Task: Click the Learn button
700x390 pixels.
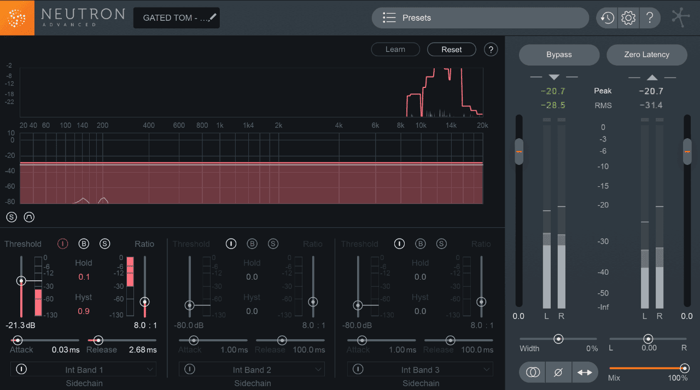Action: 395,50
